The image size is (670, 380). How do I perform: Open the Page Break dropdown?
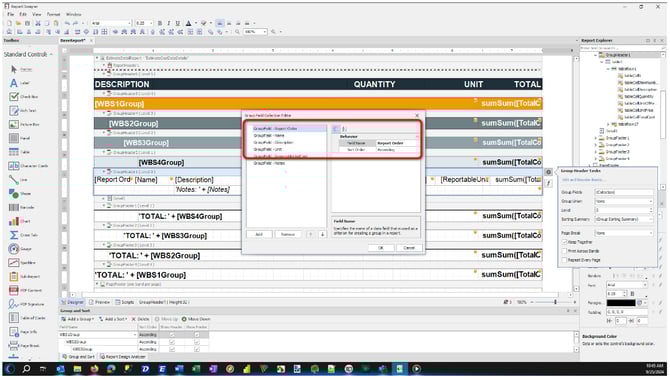click(624, 233)
